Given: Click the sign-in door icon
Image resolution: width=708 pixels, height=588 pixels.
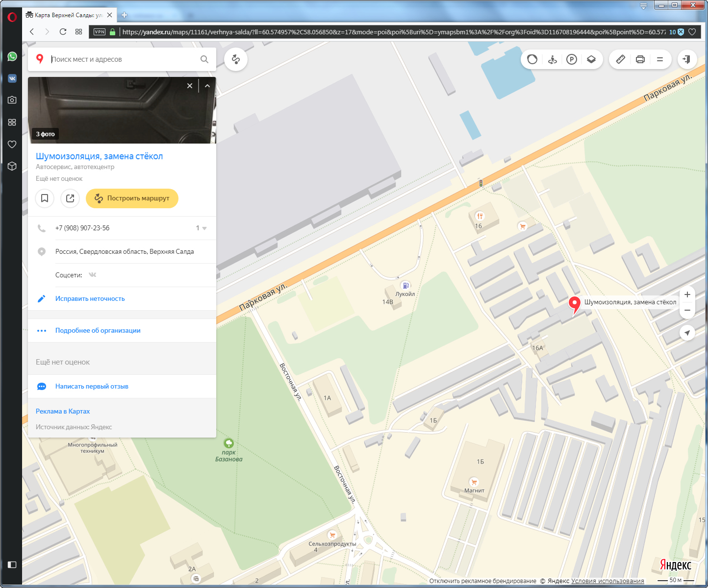Looking at the screenshot, I should point(686,59).
